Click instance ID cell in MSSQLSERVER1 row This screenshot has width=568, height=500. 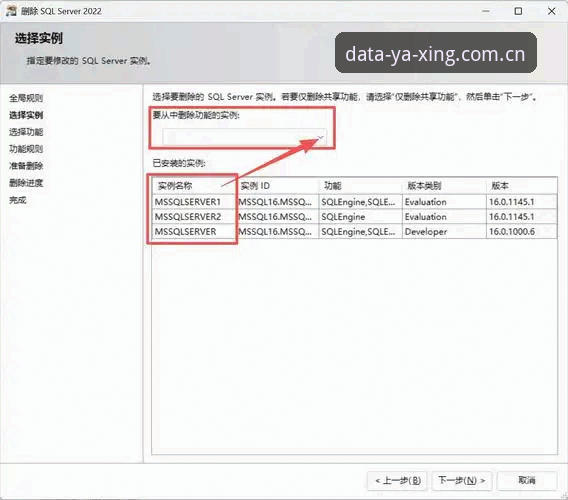click(278, 202)
